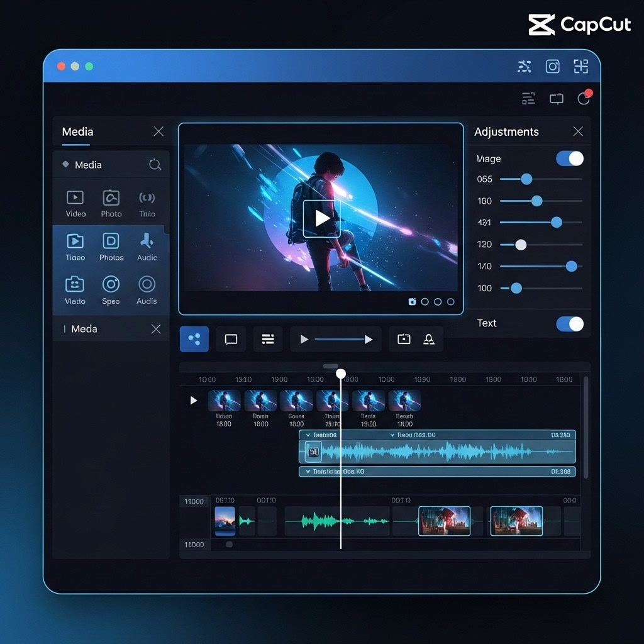Open the Adjustments panel header

coord(506,132)
